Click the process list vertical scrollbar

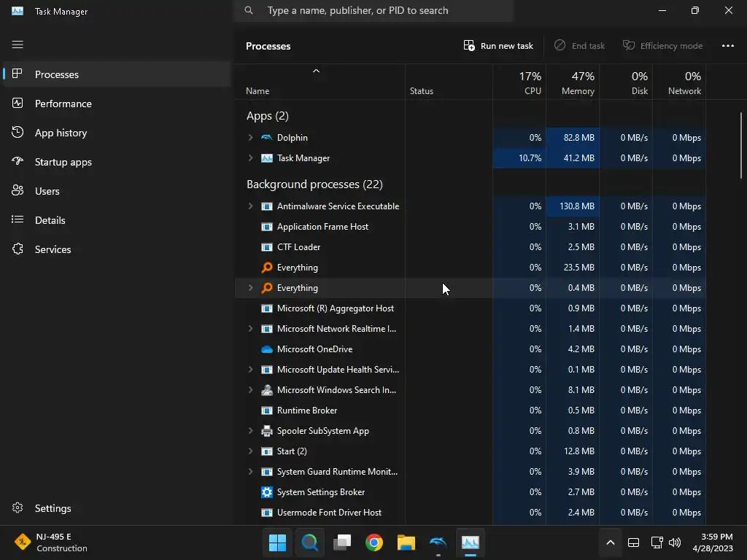click(x=741, y=145)
